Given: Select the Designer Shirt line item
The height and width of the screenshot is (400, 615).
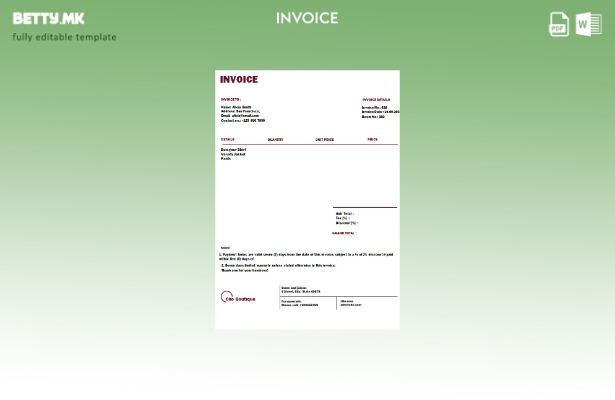Looking at the screenshot, I should click(x=233, y=149).
